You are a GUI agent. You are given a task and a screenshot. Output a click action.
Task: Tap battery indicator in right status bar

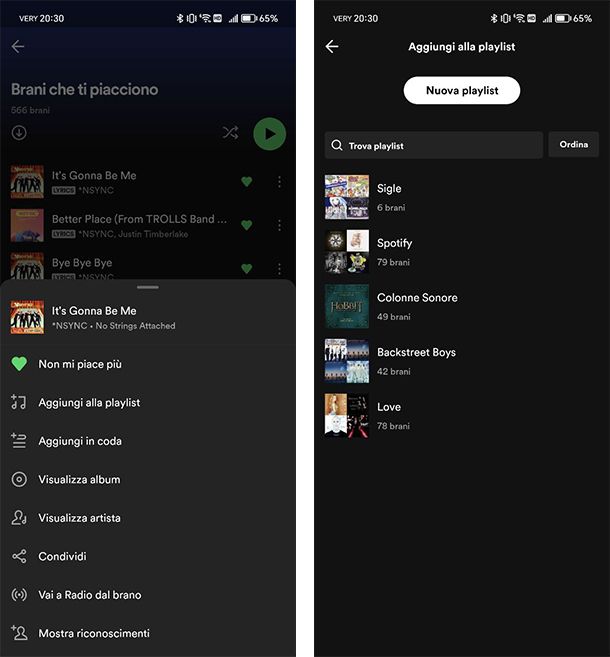(563, 18)
